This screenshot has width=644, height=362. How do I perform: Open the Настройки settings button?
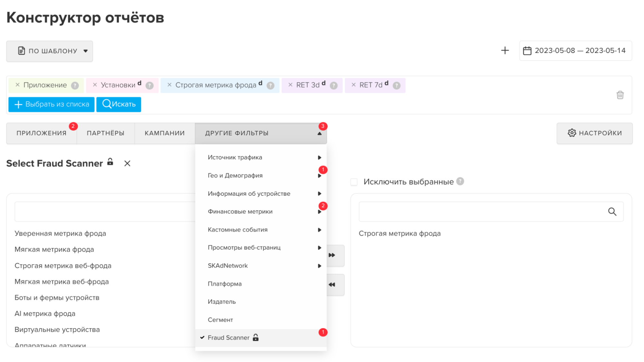[594, 133]
